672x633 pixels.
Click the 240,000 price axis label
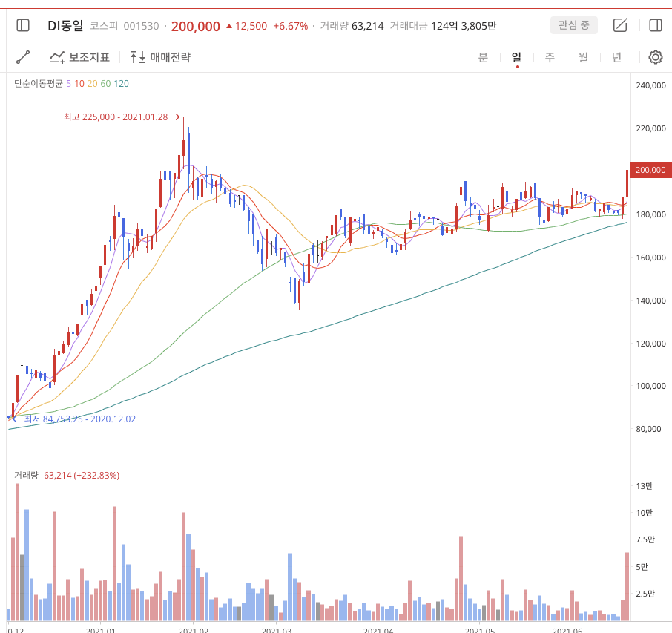(650, 85)
